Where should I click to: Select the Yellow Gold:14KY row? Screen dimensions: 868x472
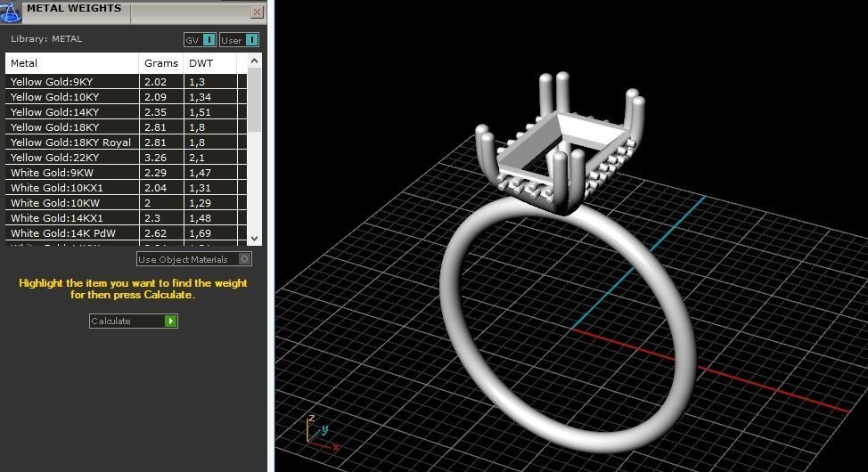(x=127, y=112)
